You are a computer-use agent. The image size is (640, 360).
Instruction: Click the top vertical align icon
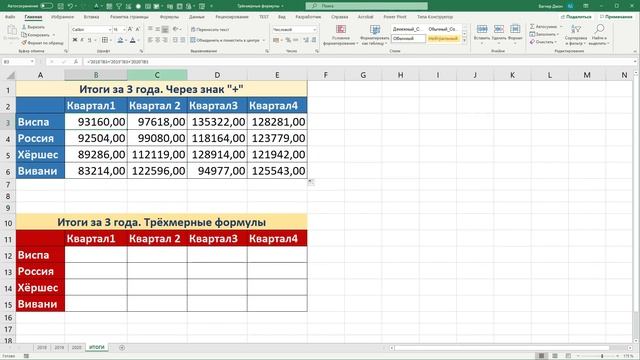(x=150, y=29)
